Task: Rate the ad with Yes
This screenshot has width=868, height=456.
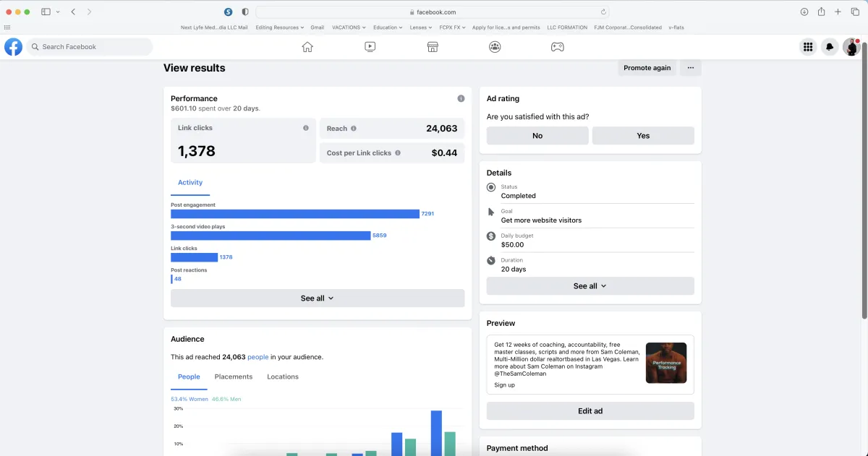Action: click(643, 136)
